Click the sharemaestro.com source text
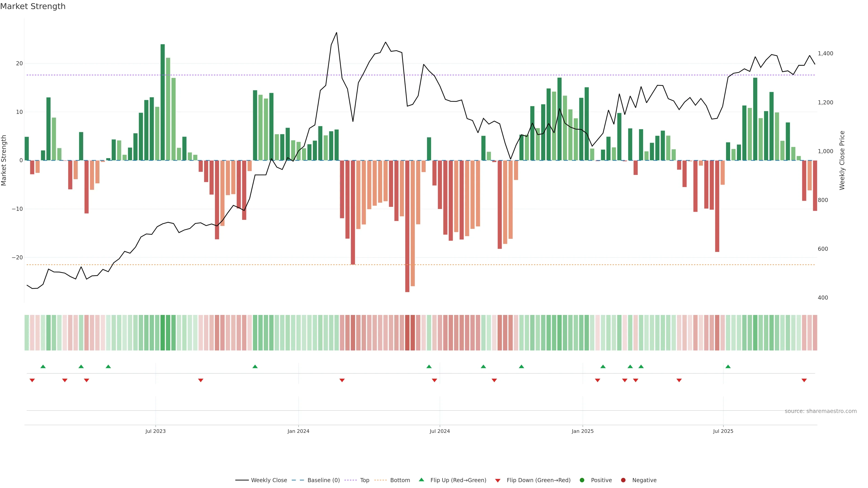The height and width of the screenshot is (488, 868). click(x=821, y=411)
